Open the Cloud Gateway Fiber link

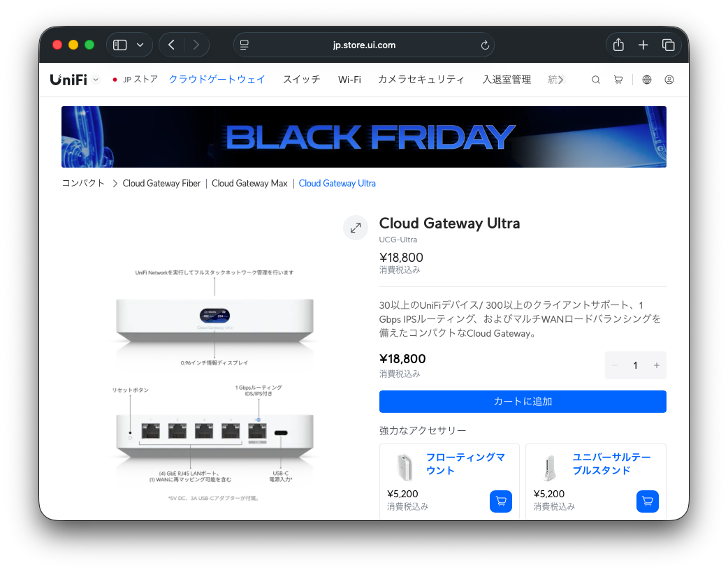[x=161, y=184]
